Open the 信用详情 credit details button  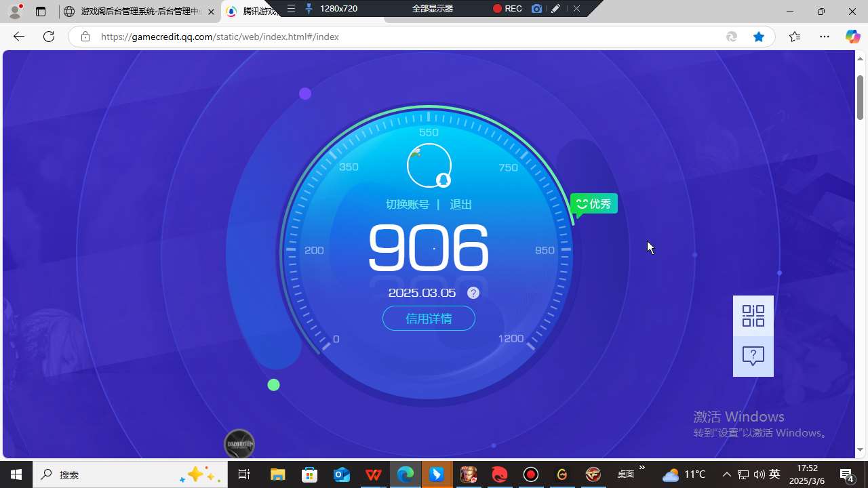point(429,319)
